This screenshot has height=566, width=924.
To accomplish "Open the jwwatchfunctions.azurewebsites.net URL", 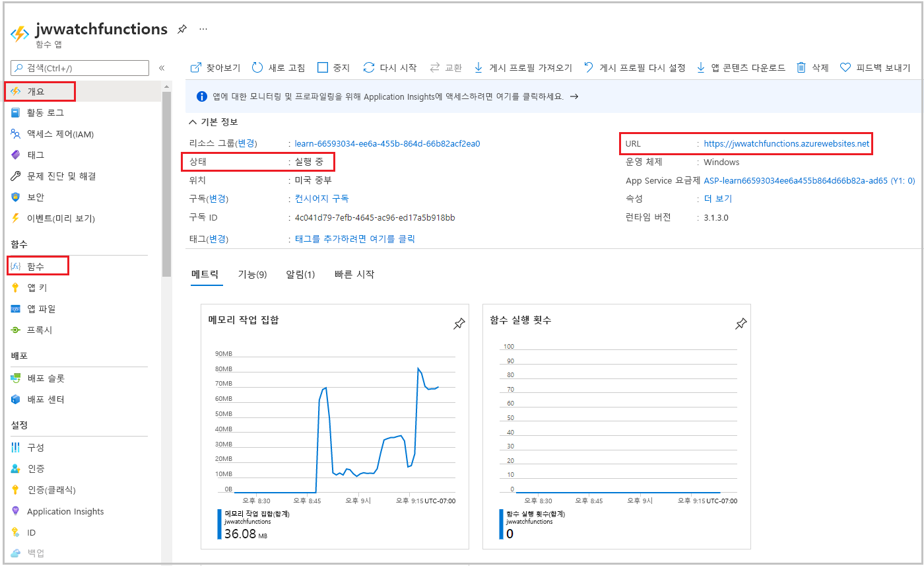I will click(x=787, y=143).
